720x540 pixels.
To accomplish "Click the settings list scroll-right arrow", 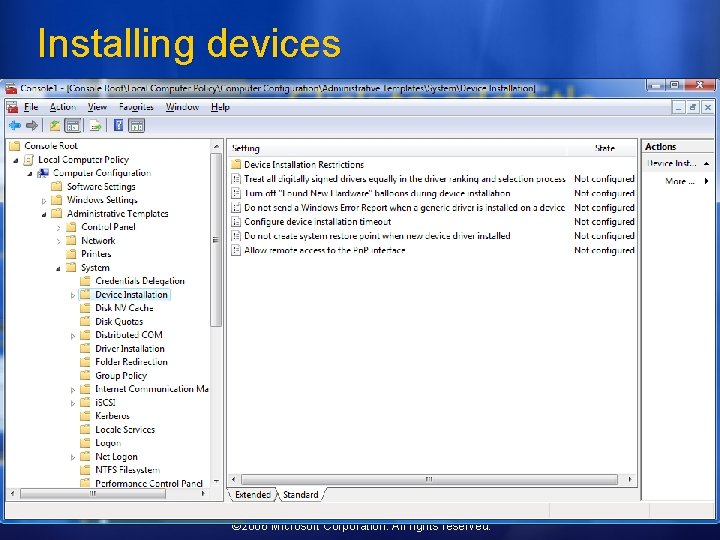I will pos(630,479).
